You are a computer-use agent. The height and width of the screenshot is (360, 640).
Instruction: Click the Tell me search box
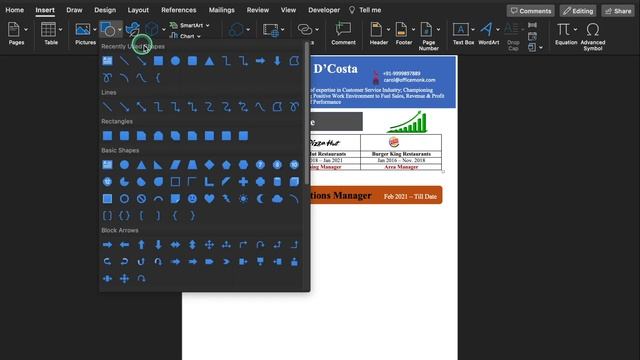coord(365,10)
